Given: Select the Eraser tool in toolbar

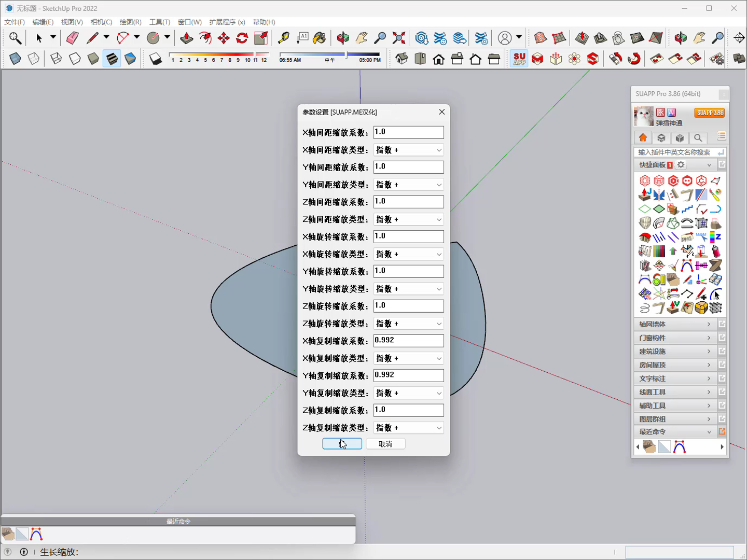Looking at the screenshot, I should point(72,38).
